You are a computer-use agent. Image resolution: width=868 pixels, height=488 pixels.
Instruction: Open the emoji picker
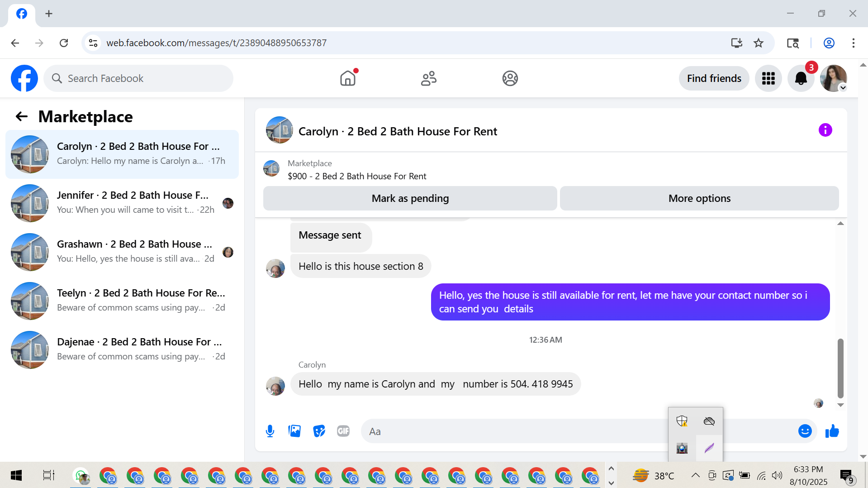point(805,431)
